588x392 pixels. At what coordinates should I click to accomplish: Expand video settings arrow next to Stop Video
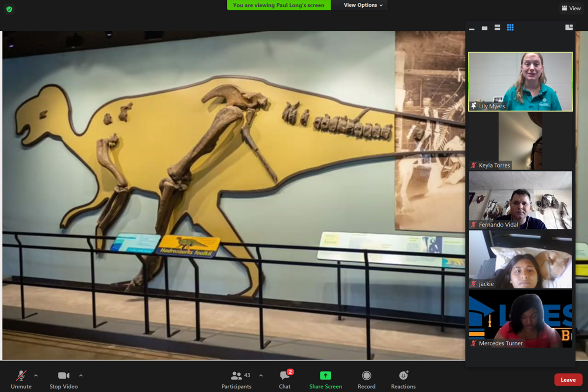click(x=81, y=376)
